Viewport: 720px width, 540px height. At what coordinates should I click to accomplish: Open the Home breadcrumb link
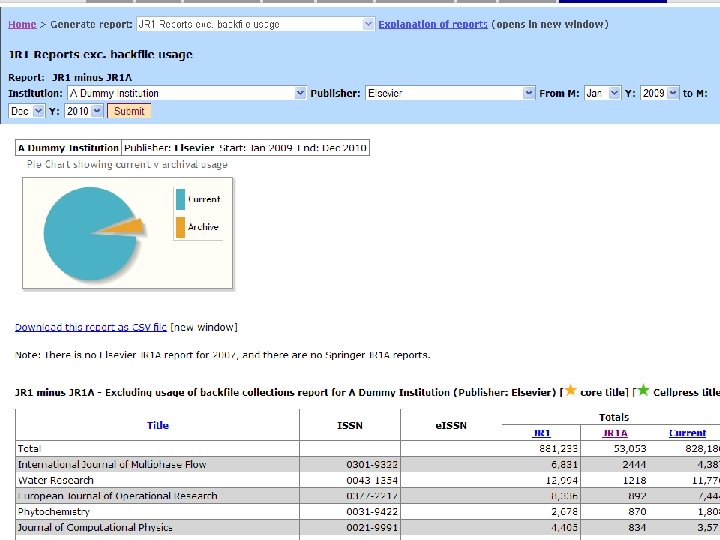(22, 24)
